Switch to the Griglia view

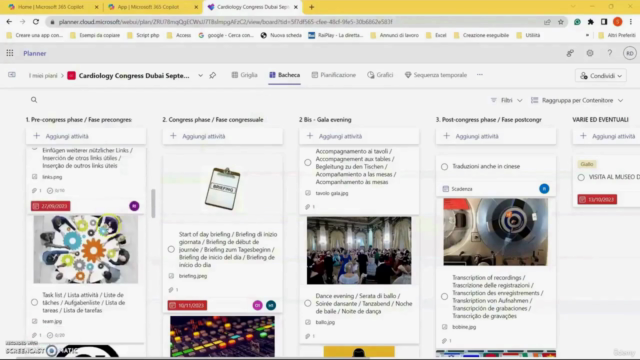tap(244, 75)
